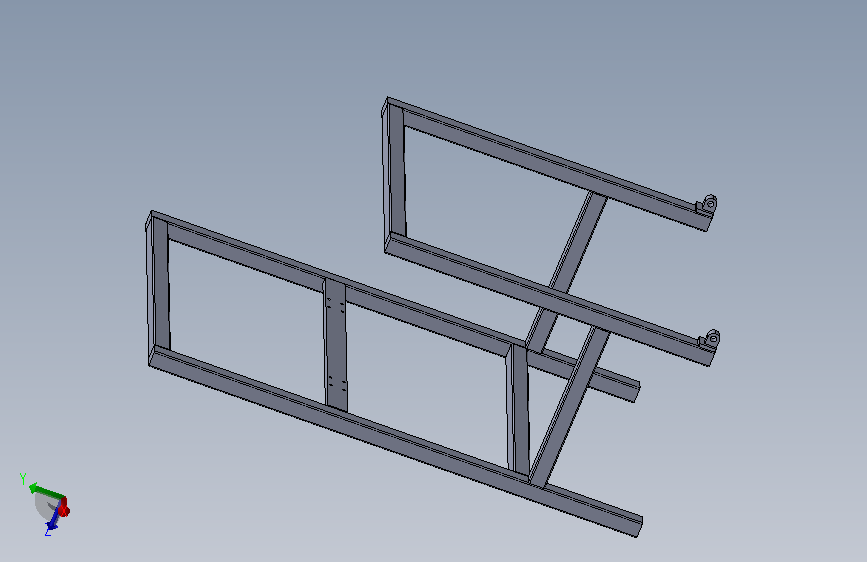Click the blue Z axis arrow on triad
The width and height of the screenshot is (867, 562).
tap(53, 521)
